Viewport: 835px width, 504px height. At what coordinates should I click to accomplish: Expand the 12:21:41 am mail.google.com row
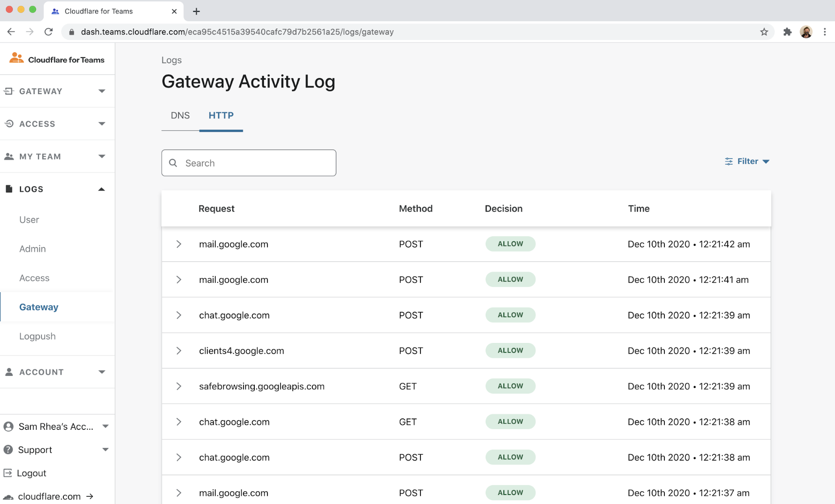179,280
